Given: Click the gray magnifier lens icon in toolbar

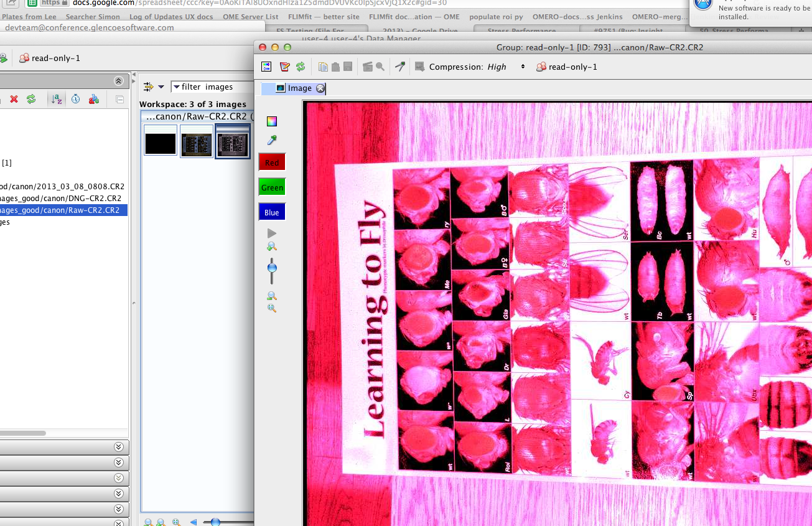Looking at the screenshot, I should (x=380, y=67).
